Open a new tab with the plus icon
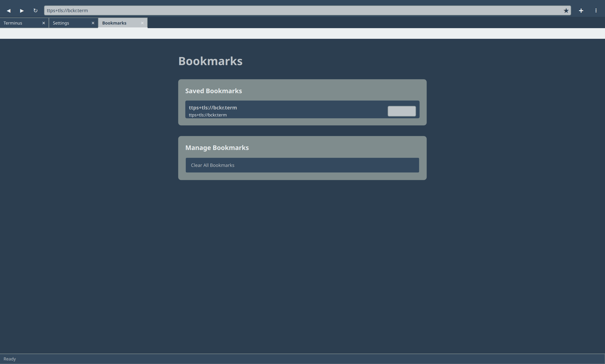 (581, 11)
